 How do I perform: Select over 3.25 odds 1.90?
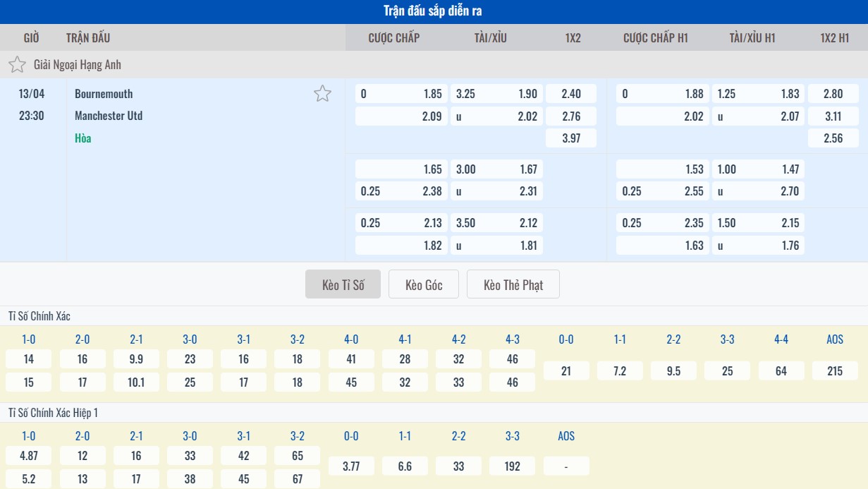click(x=496, y=94)
